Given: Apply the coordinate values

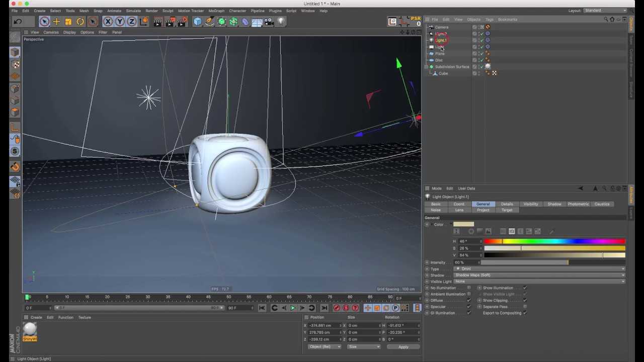Looking at the screenshot, I should click(x=403, y=347).
